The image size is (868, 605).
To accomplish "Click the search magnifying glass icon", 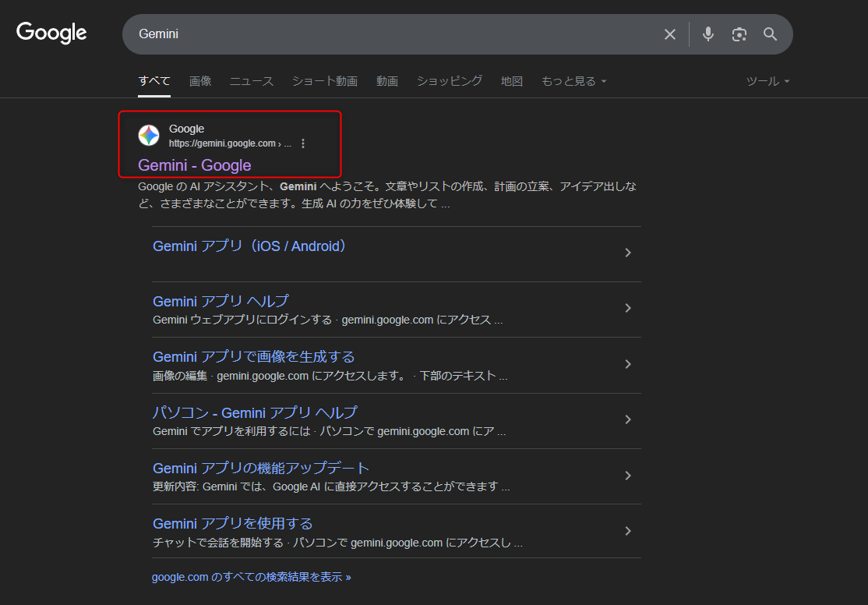I will coord(770,34).
